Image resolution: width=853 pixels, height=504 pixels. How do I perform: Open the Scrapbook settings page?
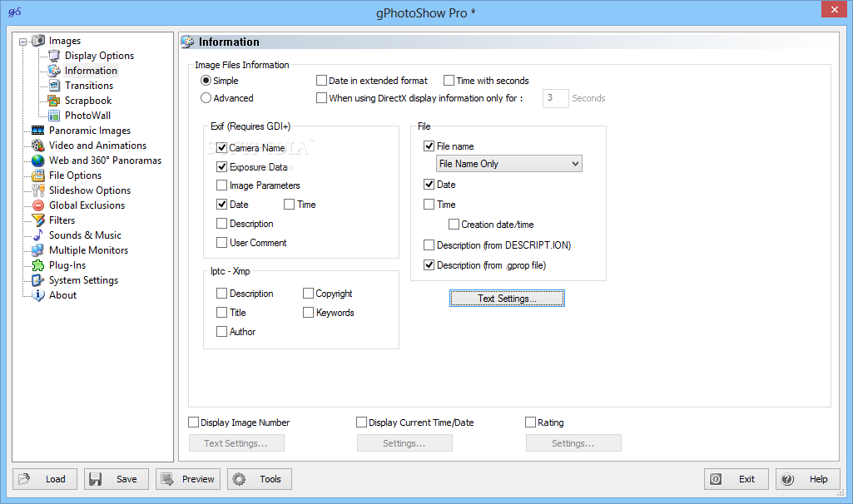88,100
